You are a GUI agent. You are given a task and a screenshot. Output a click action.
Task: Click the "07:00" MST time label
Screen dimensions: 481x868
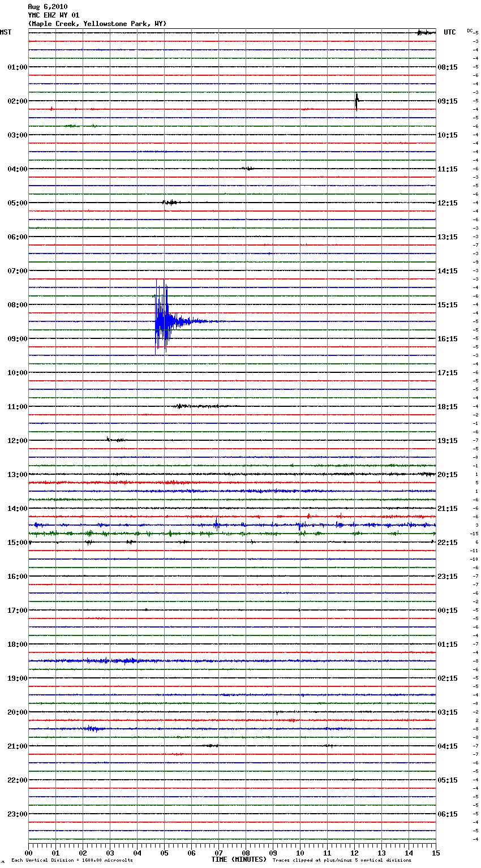point(18,271)
